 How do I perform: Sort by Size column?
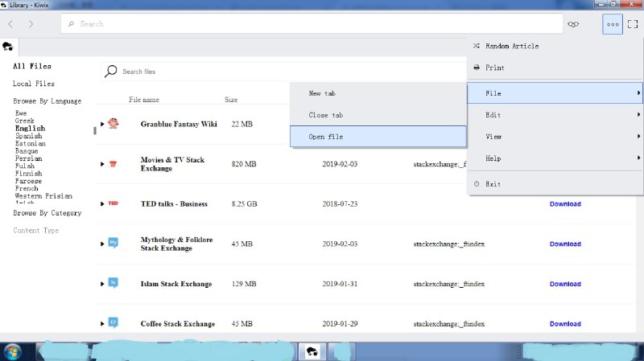click(231, 100)
